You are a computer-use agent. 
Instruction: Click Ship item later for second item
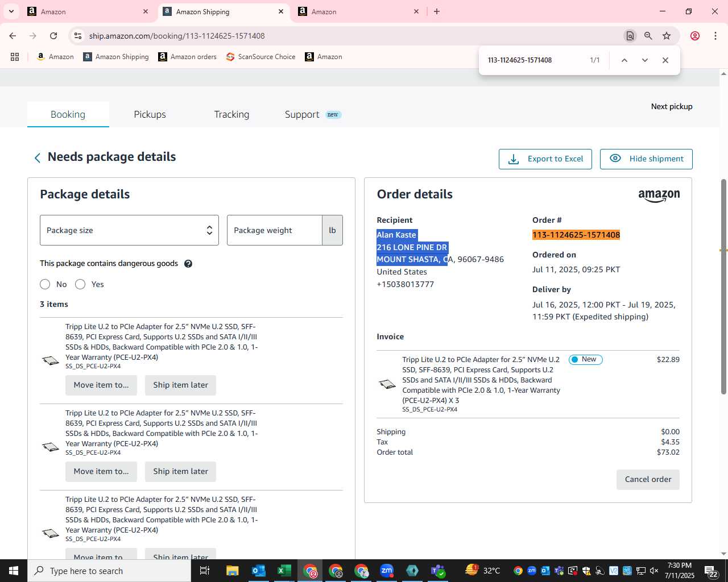click(x=180, y=472)
